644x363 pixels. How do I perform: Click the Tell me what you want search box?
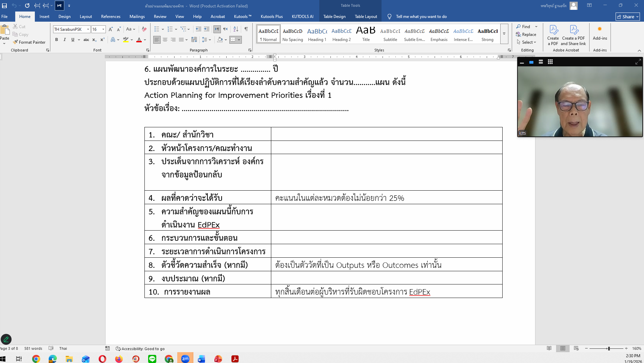tap(421, 17)
